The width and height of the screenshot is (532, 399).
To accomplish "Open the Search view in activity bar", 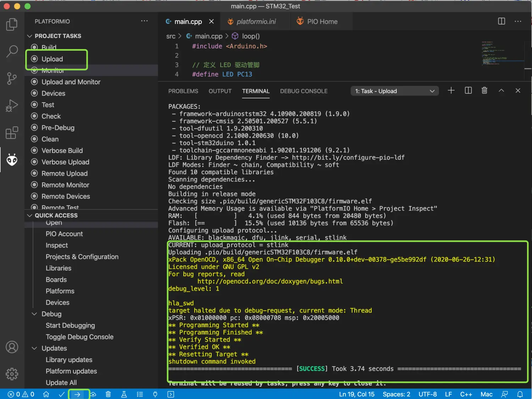I will tap(12, 51).
